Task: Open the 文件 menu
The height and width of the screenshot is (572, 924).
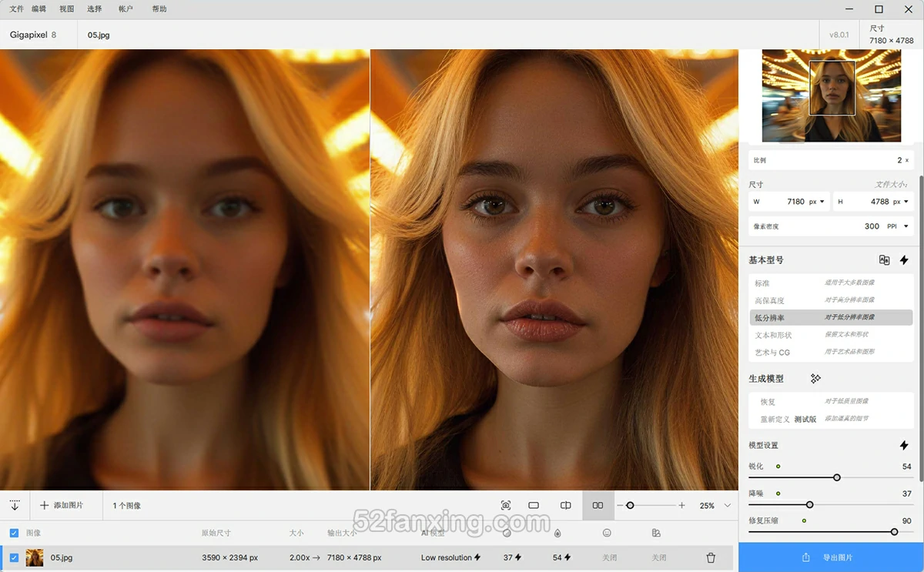Action: 16,9
